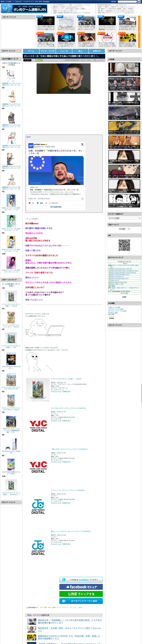This screenshot has height=644, width=142.
Task: Share article with facebook でシェア button
Action: pyautogui.click(x=81, y=587)
